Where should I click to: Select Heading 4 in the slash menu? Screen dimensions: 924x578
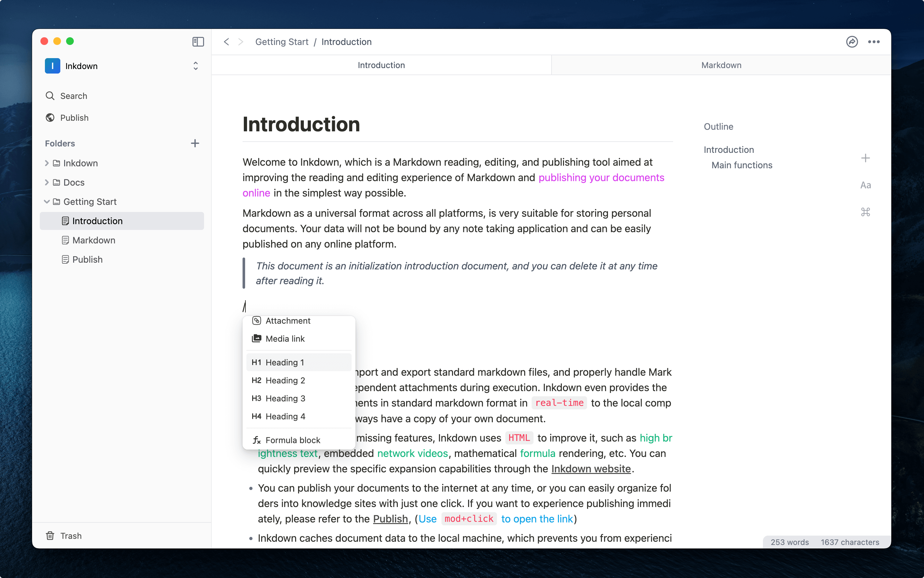(299, 416)
